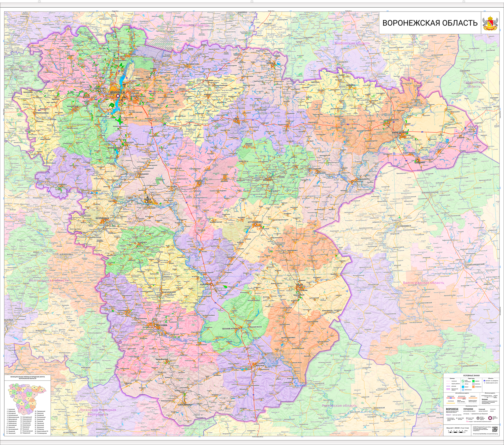
Task: Click the Voronezh city circle marker
Action: click(x=118, y=96)
